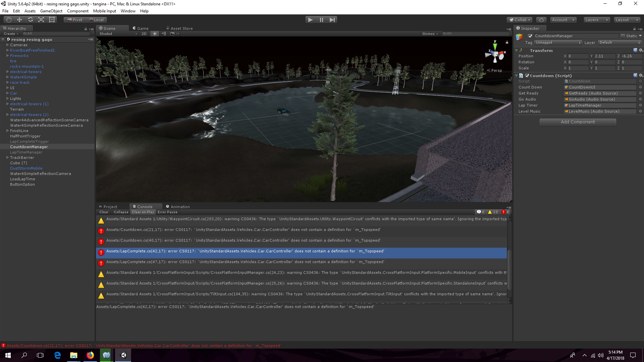Toggle Error Pause option
This screenshot has height=362, width=644.
[167, 212]
